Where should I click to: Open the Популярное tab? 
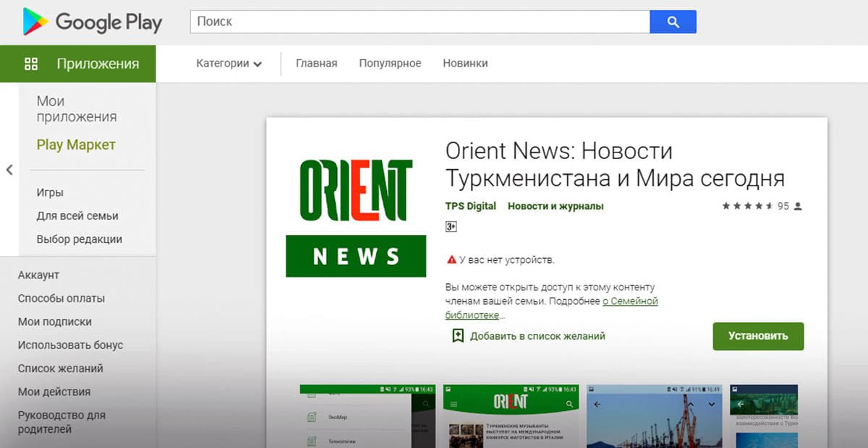pos(390,64)
